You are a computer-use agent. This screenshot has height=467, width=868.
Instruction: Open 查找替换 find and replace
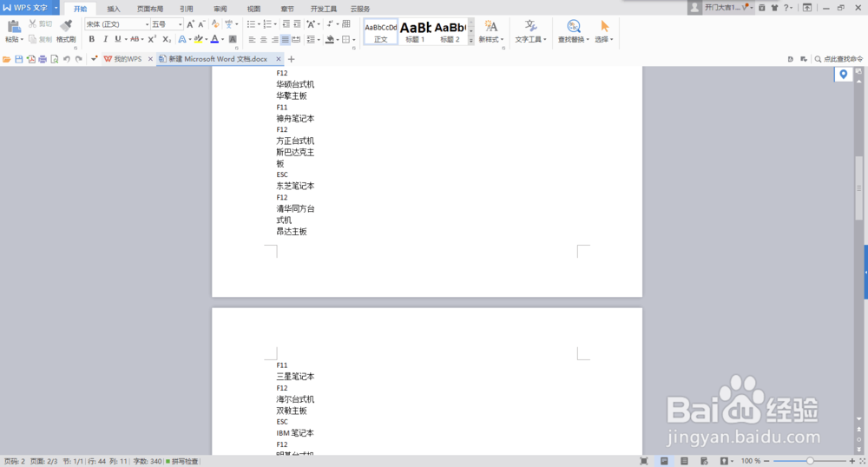(574, 31)
